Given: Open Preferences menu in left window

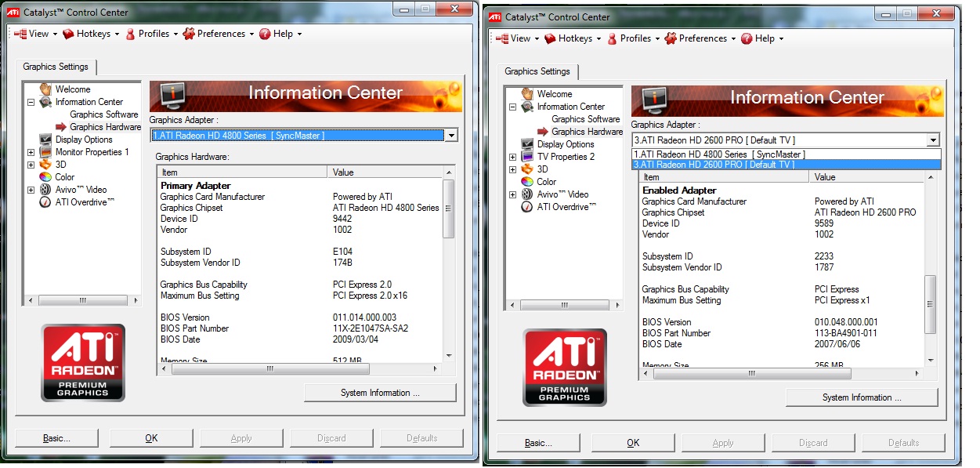Looking at the screenshot, I should click(219, 34).
